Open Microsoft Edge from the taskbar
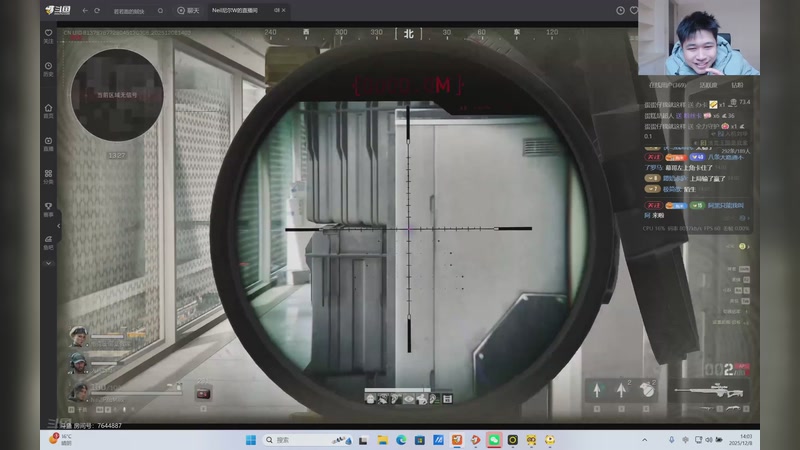 pos(401,440)
